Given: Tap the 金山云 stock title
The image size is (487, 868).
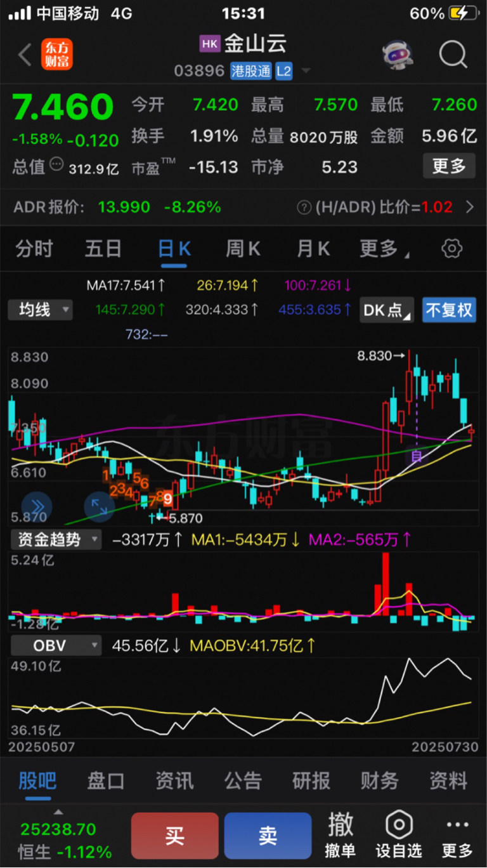Looking at the screenshot, I should click(256, 43).
